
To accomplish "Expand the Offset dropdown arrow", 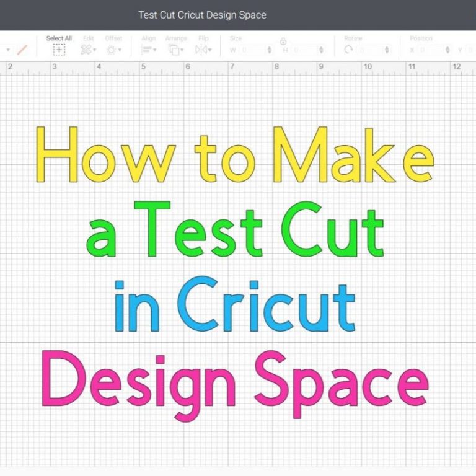I will [120, 50].
